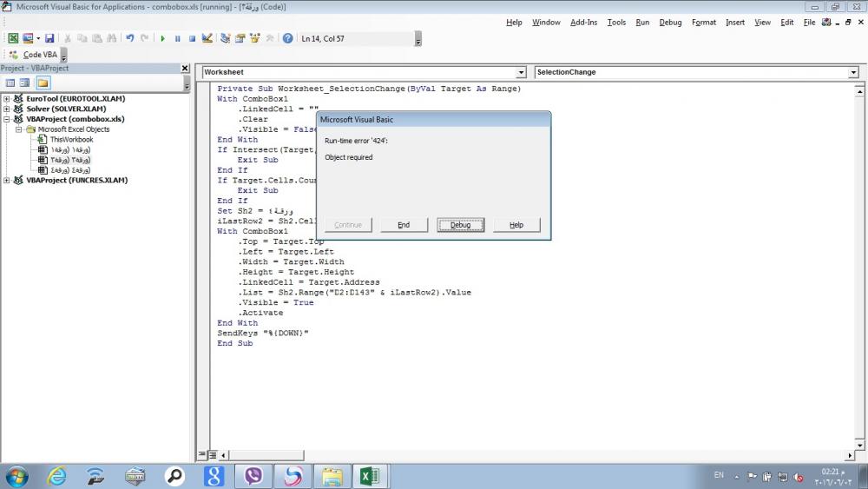Open the Add-Ins menu

click(583, 23)
